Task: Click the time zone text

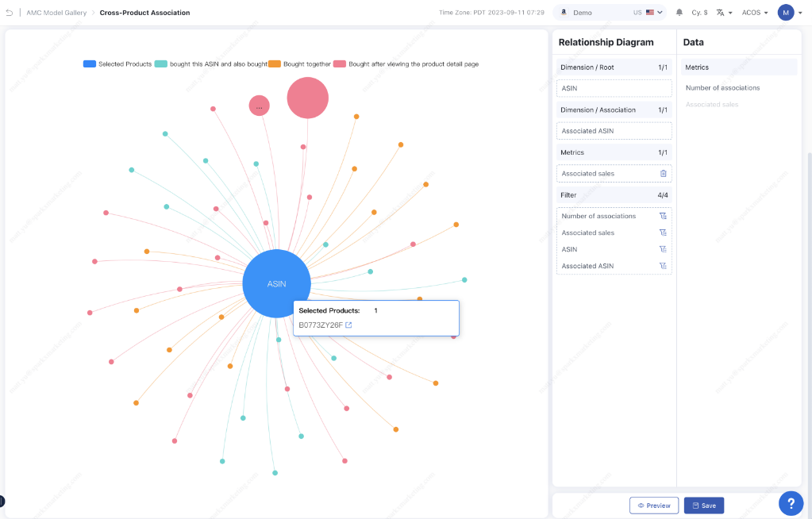Action: point(491,13)
